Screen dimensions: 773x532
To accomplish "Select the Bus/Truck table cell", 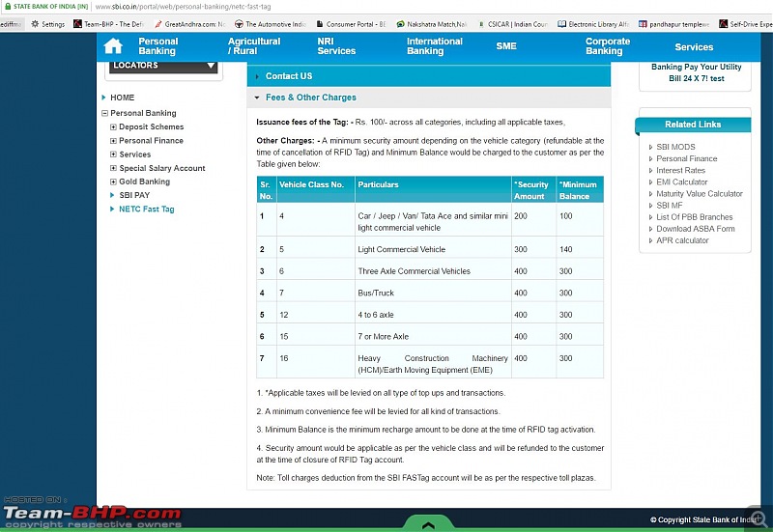I will (x=433, y=293).
